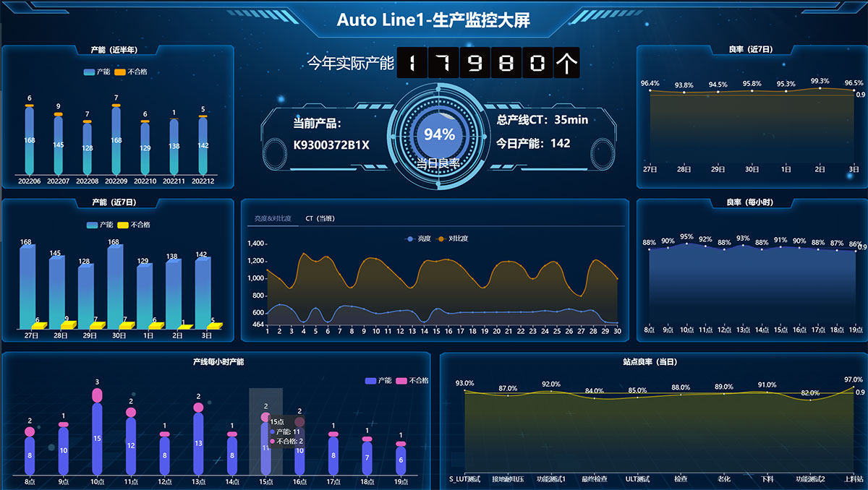Image resolution: width=868 pixels, height=490 pixels.
Task: Click the ULT测试 station label
Action: pos(637,478)
